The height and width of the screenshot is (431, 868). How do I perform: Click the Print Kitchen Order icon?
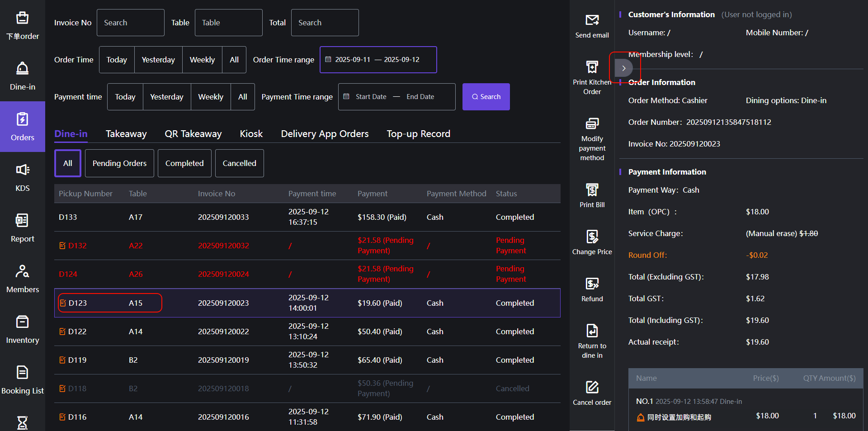point(592,67)
